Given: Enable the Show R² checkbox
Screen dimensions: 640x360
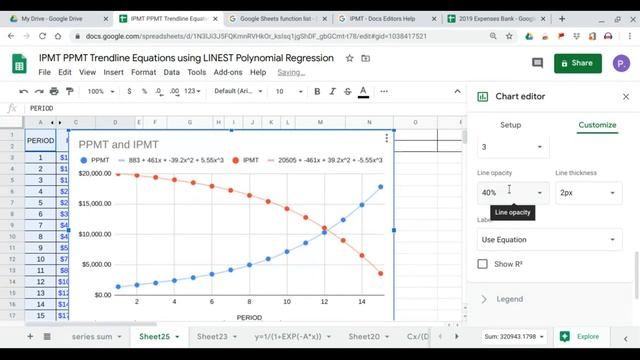Looking at the screenshot, I should pos(482,264).
